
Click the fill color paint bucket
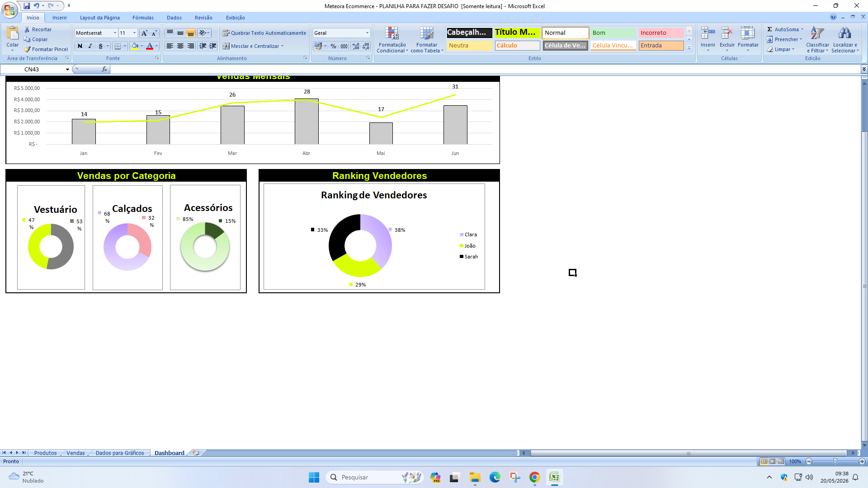[134, 46]
